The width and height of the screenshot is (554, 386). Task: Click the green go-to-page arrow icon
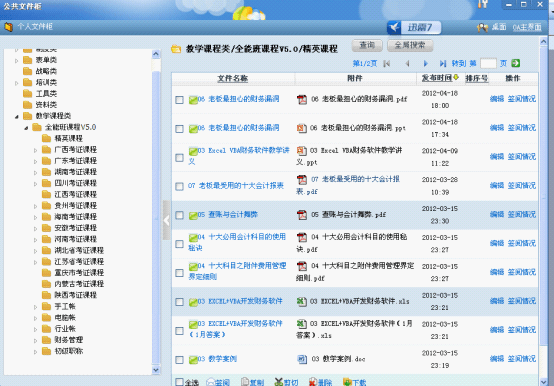pyautogui.click(x=515, y=63)
